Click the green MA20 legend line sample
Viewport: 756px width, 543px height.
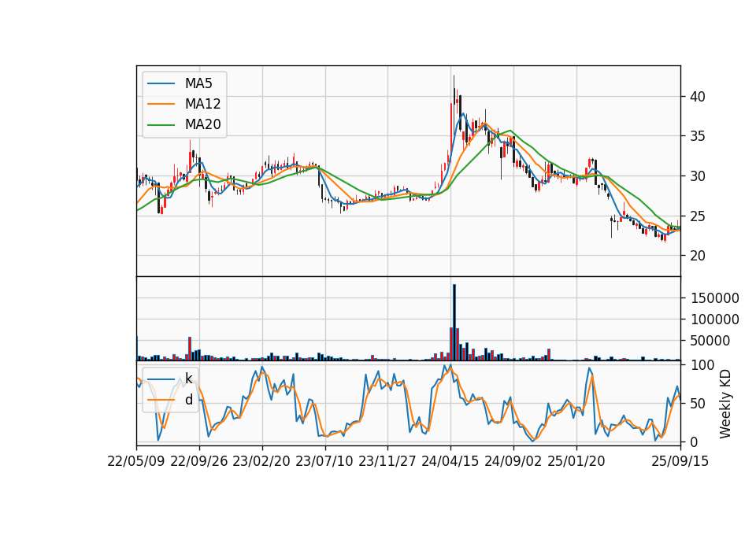[161, 124]
